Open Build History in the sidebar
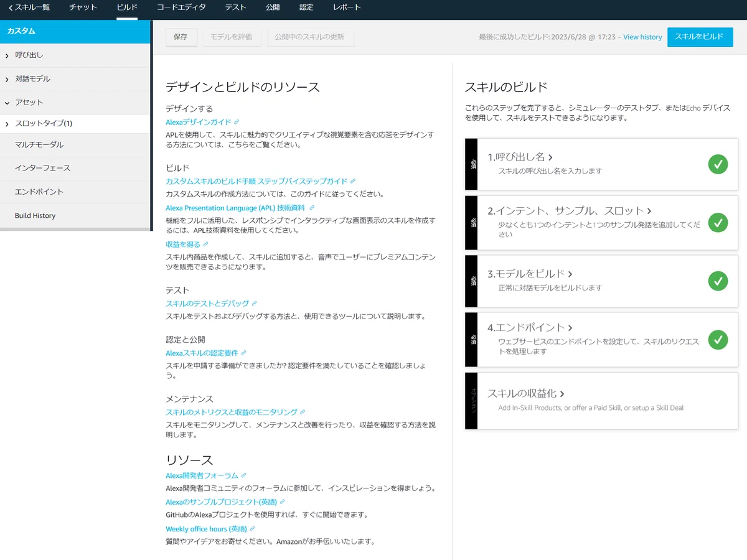This screenshot has width=747, height=560. [x=75, y=215]
